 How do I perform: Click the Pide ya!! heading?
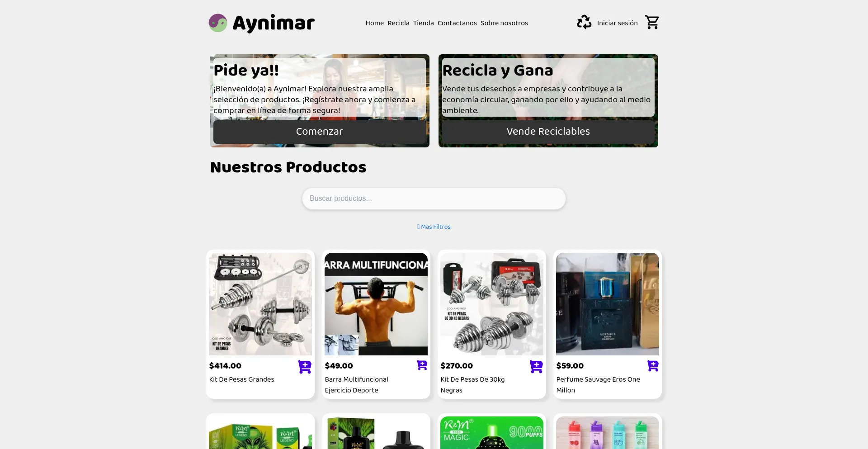click(246, 71)
